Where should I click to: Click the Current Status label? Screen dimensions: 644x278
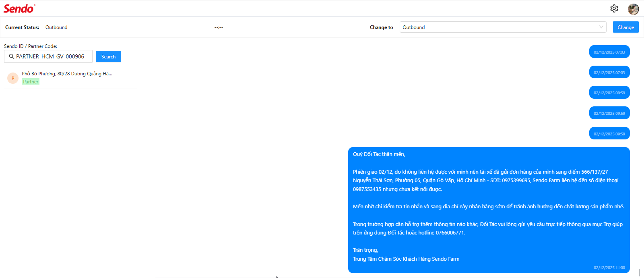22,27
